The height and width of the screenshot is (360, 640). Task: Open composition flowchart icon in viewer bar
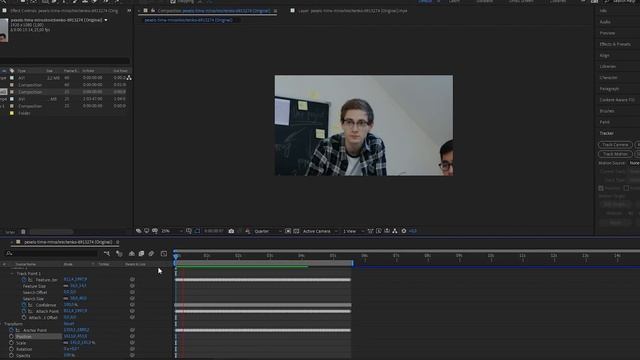click(395, 231)
